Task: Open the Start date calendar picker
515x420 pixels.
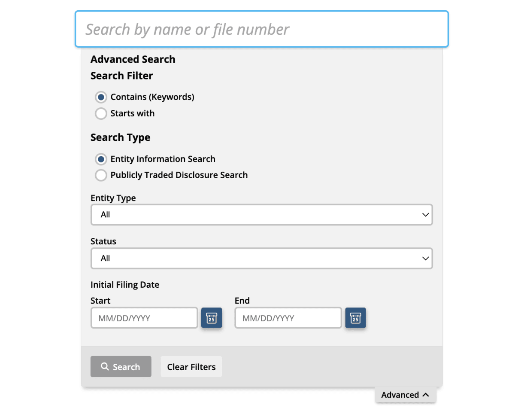Action: [212, 318]
